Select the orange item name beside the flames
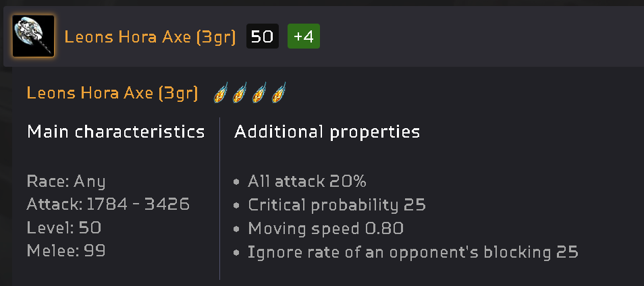Screen dimensions: 644x286 [x=112, y=93]
